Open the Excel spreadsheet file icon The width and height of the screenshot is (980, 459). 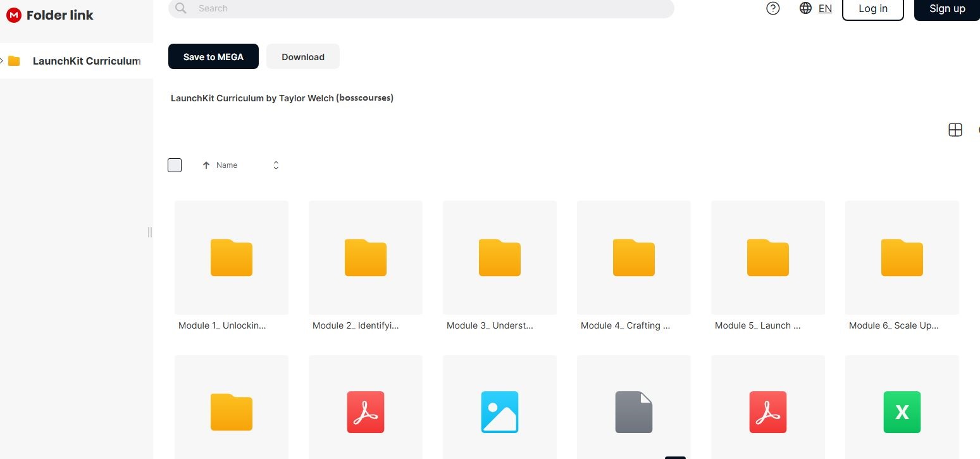click(902, 412)
